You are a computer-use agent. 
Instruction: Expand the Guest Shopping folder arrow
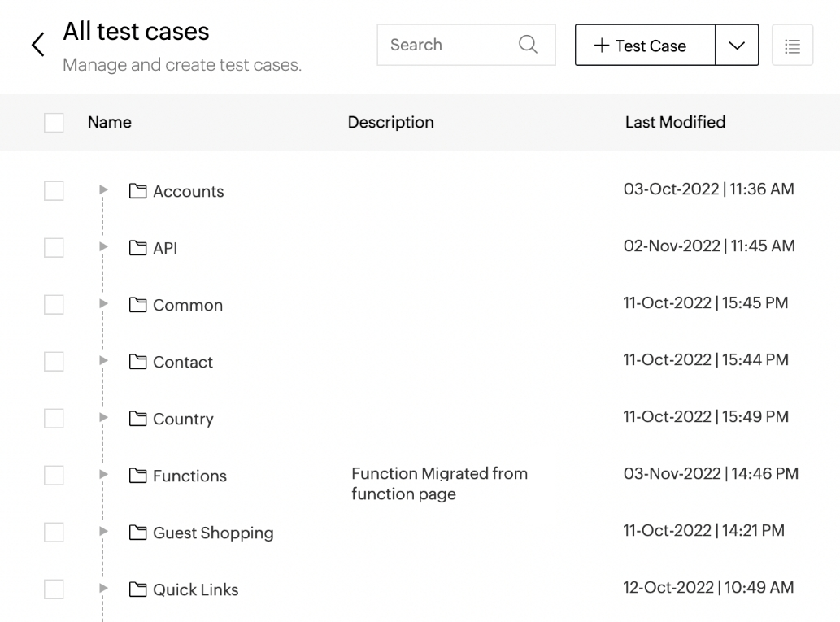(x=103, y=531)
